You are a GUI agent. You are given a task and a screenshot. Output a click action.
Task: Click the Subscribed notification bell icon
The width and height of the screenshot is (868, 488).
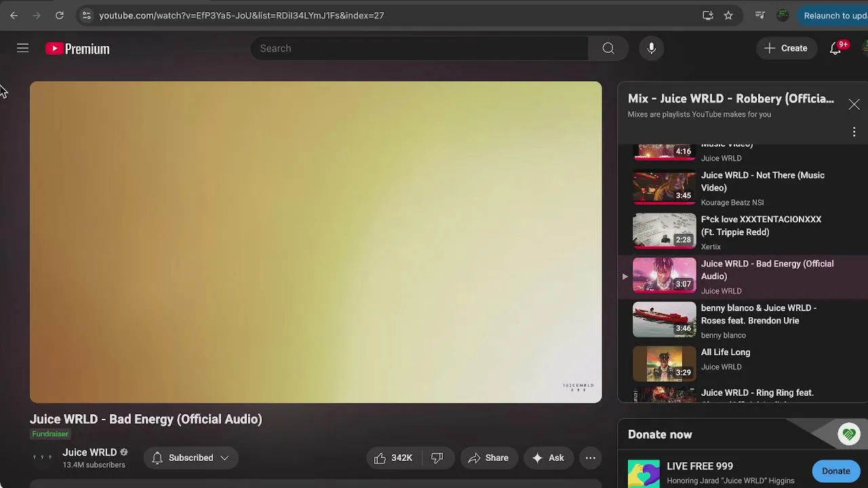157,457
